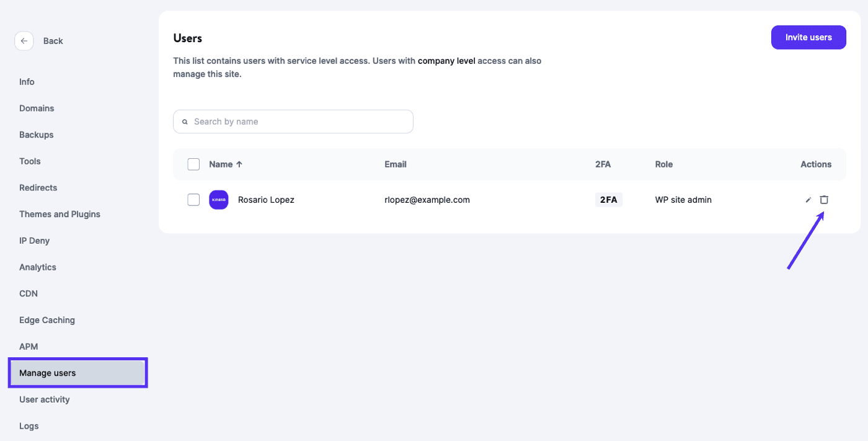The width and height of the screenshot is (868, 441).
Task: Click the magnifier icon in the search bar
Action: click(185, 122)
